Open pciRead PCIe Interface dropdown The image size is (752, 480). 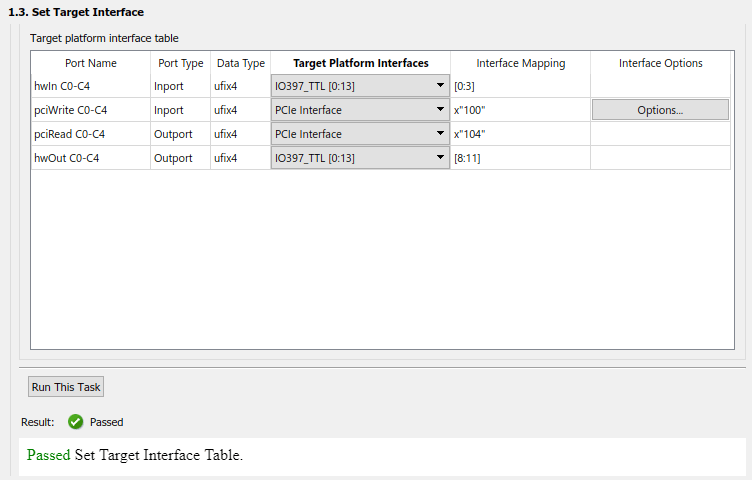[x=360, y=134]
